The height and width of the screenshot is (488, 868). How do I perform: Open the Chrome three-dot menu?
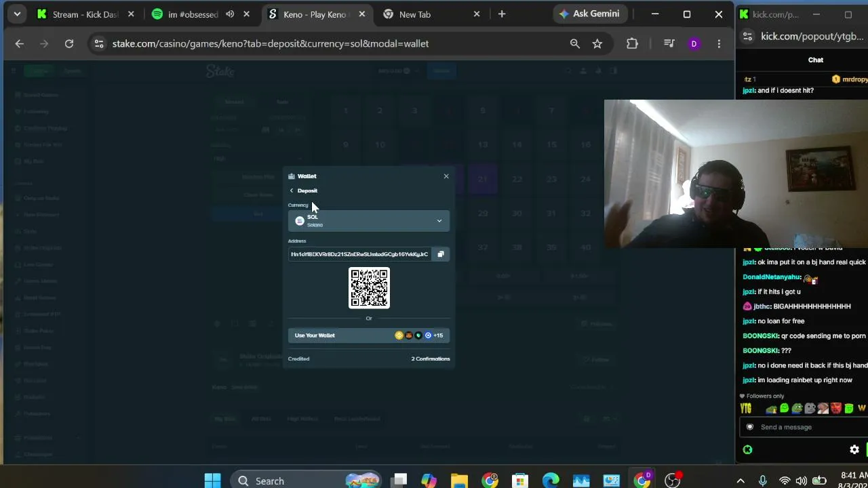[719, 43]
